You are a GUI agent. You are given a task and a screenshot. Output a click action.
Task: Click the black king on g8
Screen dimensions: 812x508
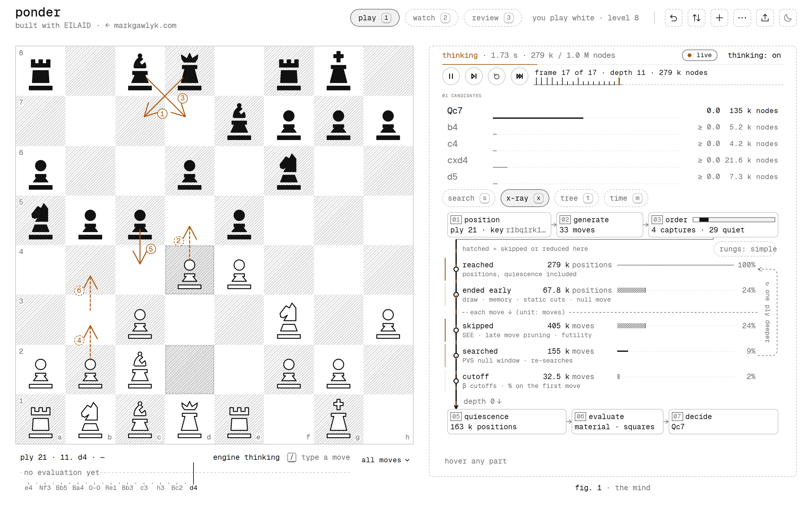click(338, 71)
